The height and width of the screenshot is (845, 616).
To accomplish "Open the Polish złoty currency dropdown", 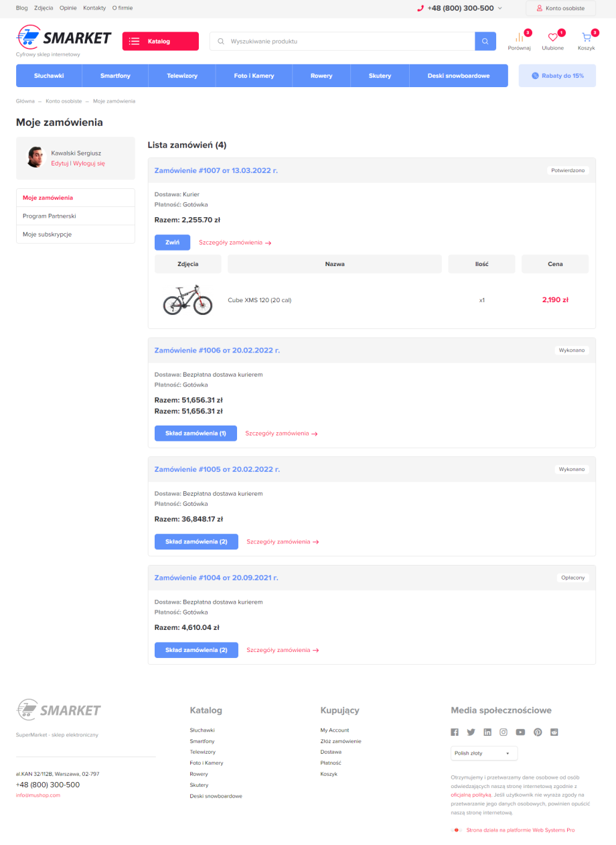I will tap(484, 753).
